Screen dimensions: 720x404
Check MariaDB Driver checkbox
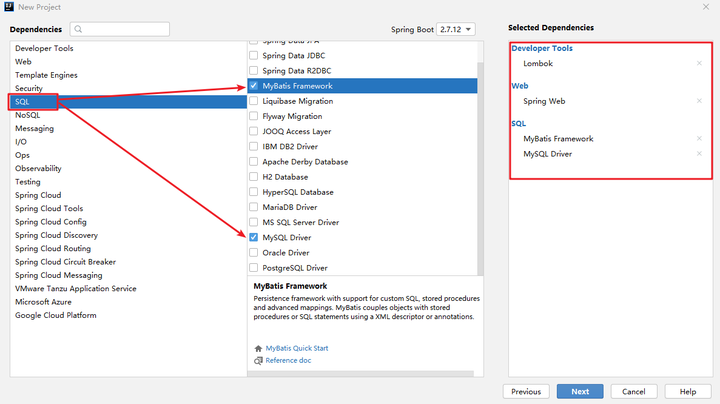(253, 207)
